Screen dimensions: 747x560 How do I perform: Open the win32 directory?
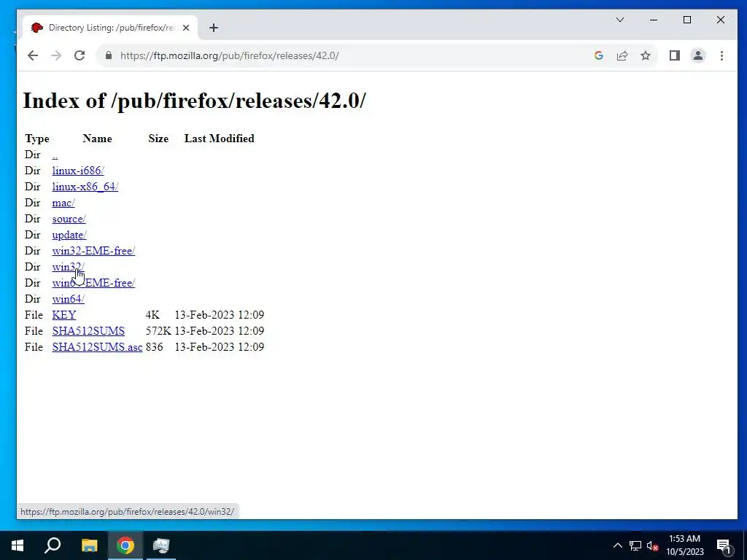[68, 267]
